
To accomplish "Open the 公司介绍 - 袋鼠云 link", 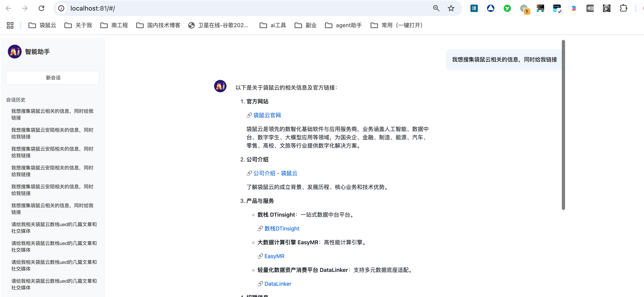I will pos(275,173).
